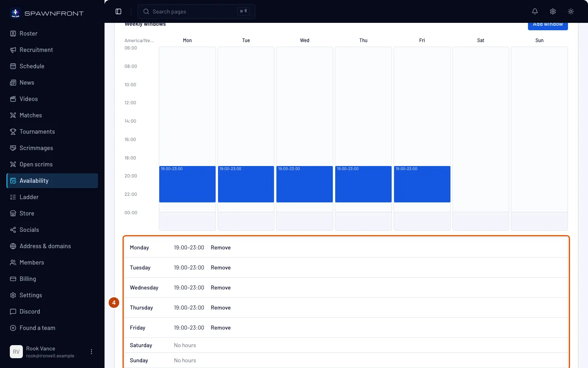Image resolution: width=588 pixels, height=368 pixels.
Task: Remove the Thursday 19:00-23:00 window
Action: coord(221,307)
